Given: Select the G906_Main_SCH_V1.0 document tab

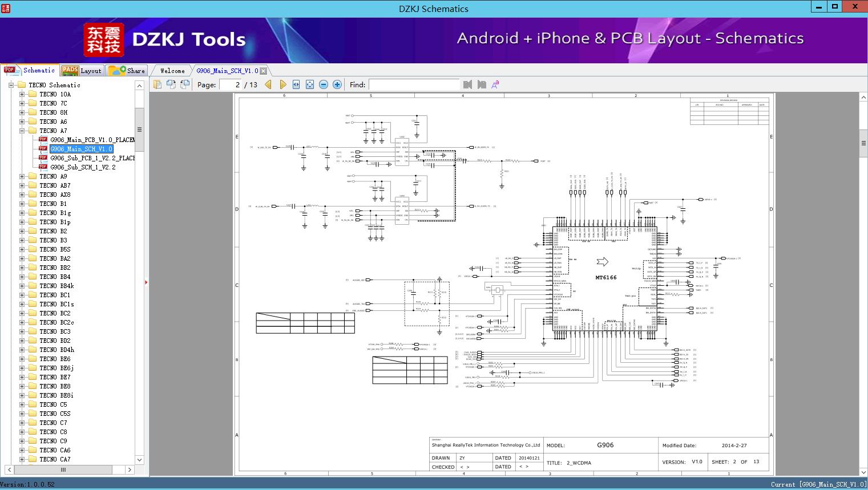Looking at the screenshot, I should point(227,71).
